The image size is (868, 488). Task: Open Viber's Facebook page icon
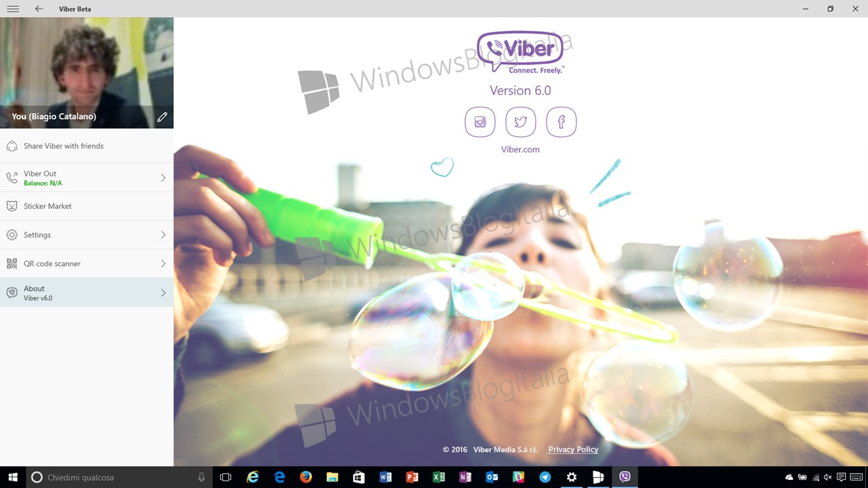coord(561,122)
